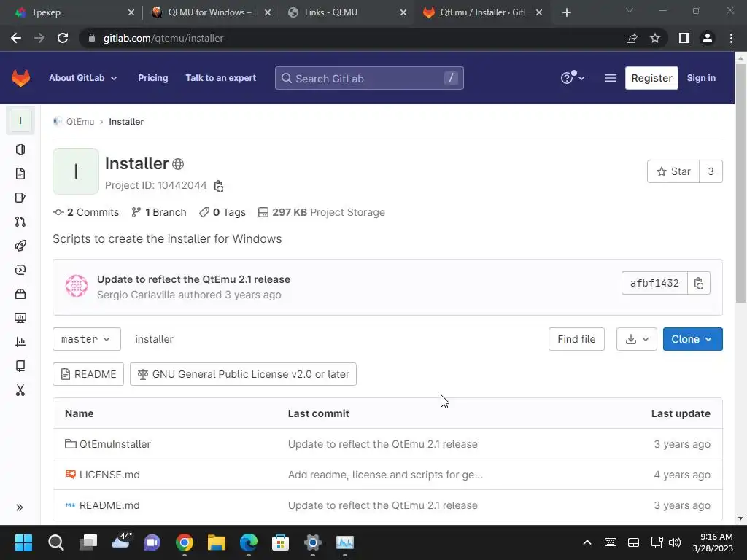747x560 pixels.
Task: Open Microsoft Edge from the taskbar
Action: point(249,542)
